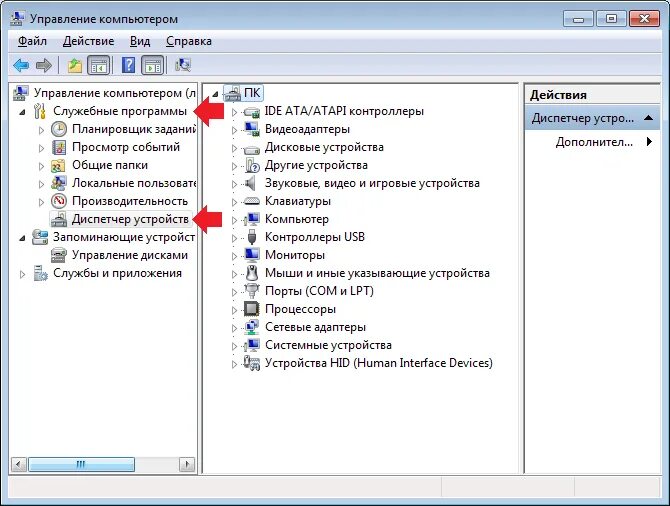The image size is (670, 506).
Task: Close the Управление компьютером window
Action: tap(644, 19)
